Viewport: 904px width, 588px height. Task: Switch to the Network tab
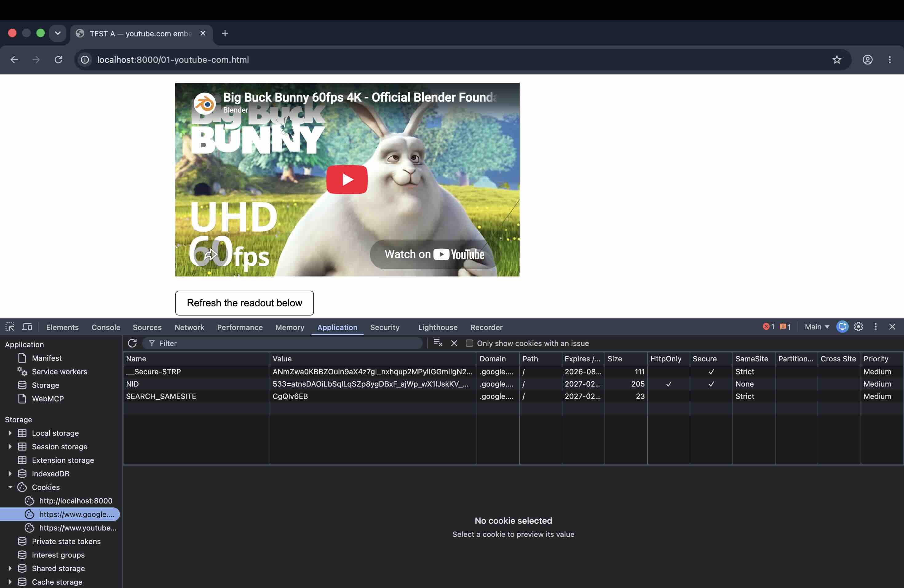click(189, 327)
